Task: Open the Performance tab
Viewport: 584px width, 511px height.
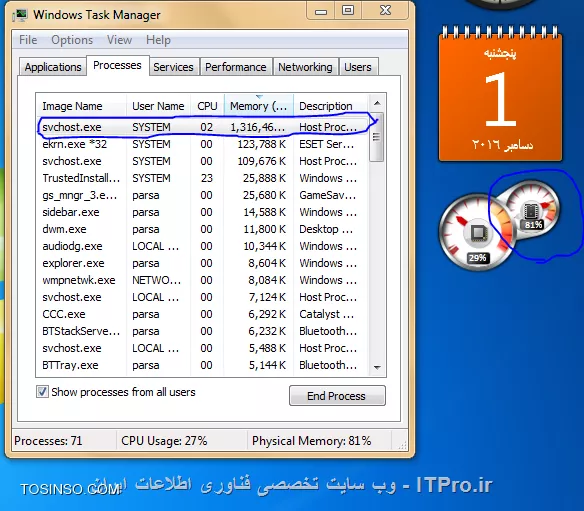Action: (x=236, y=67)
